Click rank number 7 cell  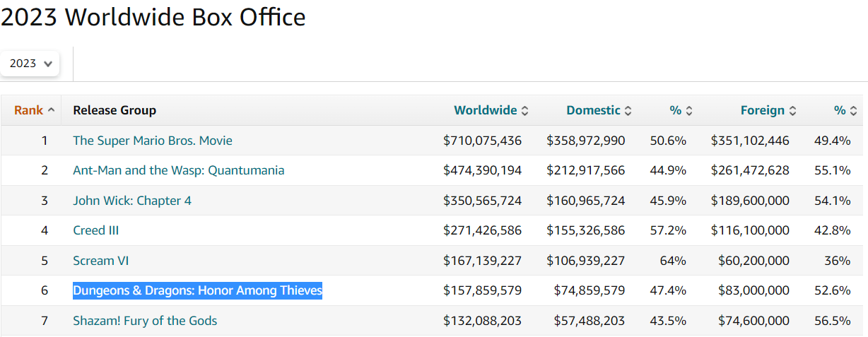pos(45,321)
